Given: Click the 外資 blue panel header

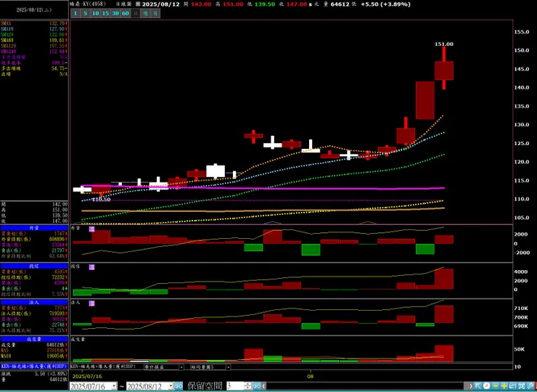Looking at the screenshot, I should click(x=34, y=228).
